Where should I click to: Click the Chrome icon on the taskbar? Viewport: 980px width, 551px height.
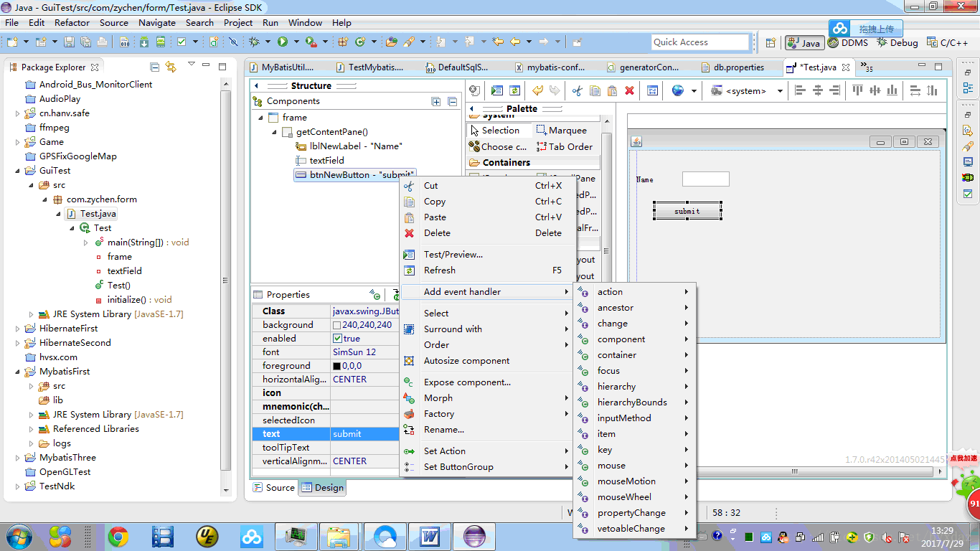point(118,536)
